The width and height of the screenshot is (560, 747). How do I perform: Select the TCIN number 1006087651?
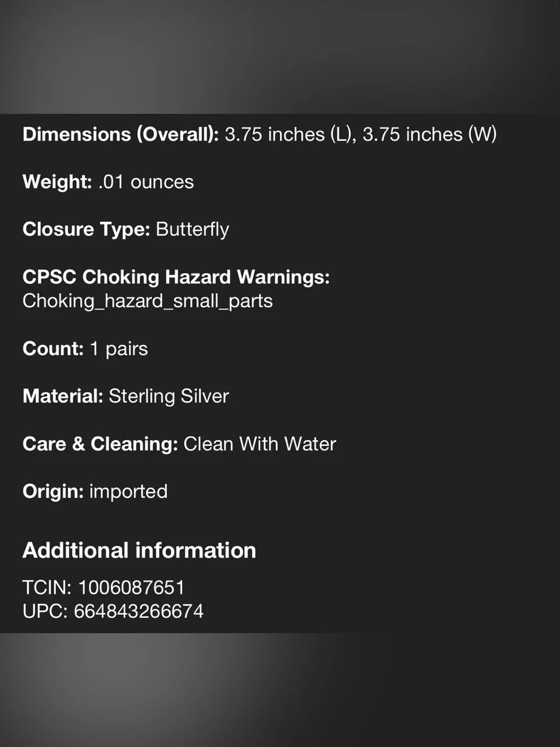coord(131,587)
